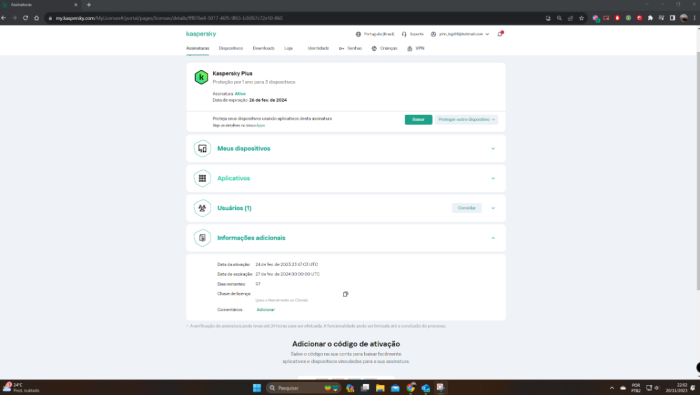The width and height of the screenshot is (700, 395).
Task: Click the Kaspersky Plus green hexagon icon
Action: pos(201,77)
